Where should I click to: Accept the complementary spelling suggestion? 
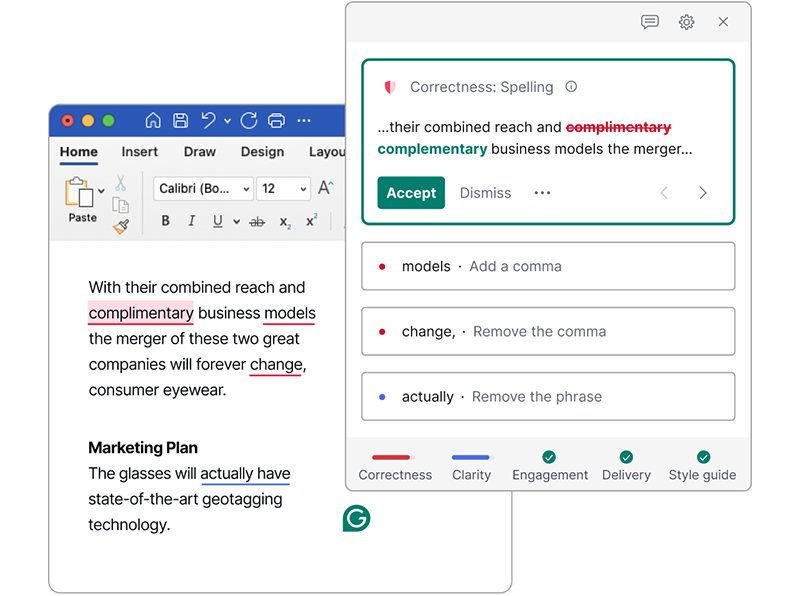(411, 193)
